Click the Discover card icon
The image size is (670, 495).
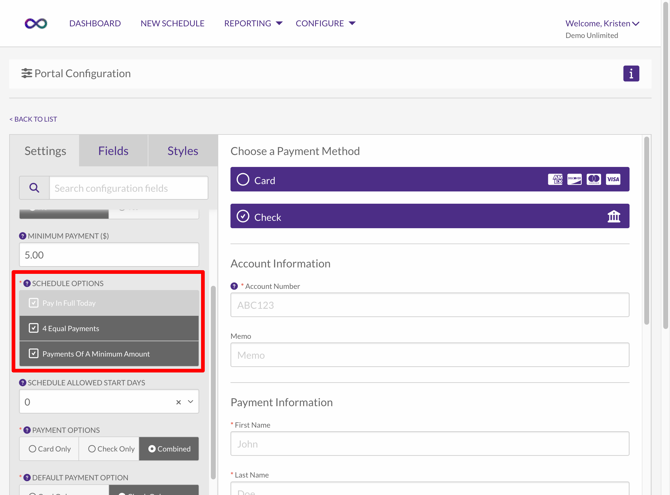(574, 179)
